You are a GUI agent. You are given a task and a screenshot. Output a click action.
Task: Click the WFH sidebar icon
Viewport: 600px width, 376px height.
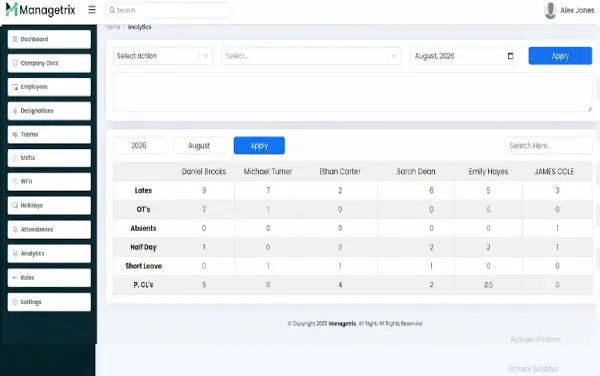pyautogui.click(x=15, y=181)
